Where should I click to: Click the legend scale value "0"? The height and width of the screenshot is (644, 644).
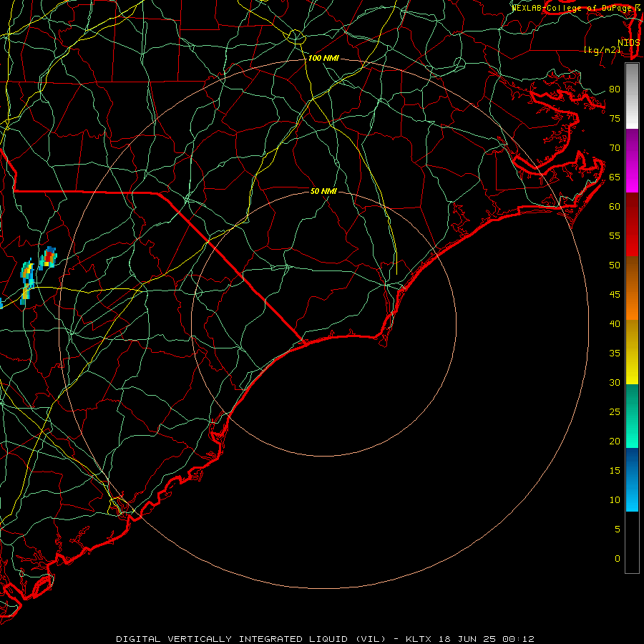click(x=618, y=559)
